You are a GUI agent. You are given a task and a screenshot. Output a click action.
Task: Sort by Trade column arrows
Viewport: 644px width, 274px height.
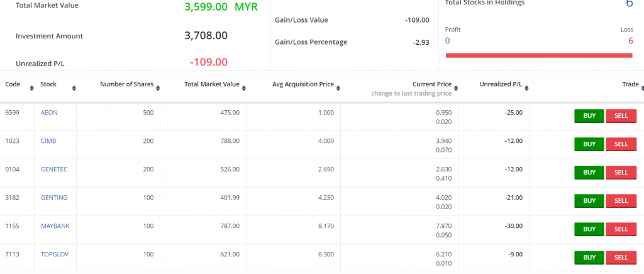[642, 88]
